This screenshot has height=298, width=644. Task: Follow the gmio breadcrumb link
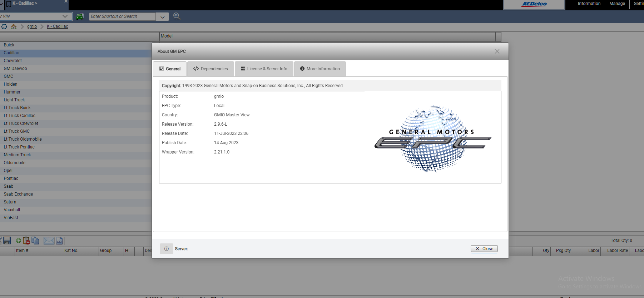(x=32, y=26)
